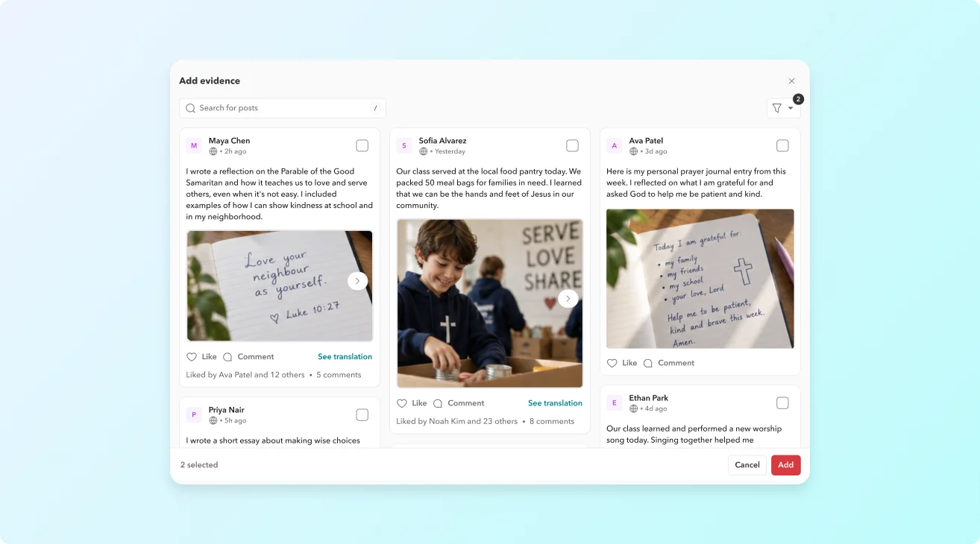See translation of Maya Chen's post

click(x=345, y=357)
